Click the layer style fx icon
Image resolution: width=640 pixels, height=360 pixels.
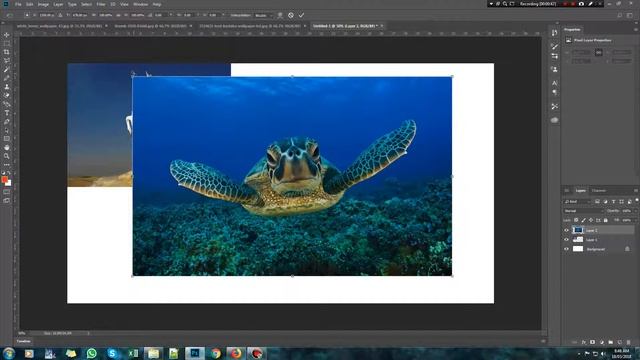(584, 342)
